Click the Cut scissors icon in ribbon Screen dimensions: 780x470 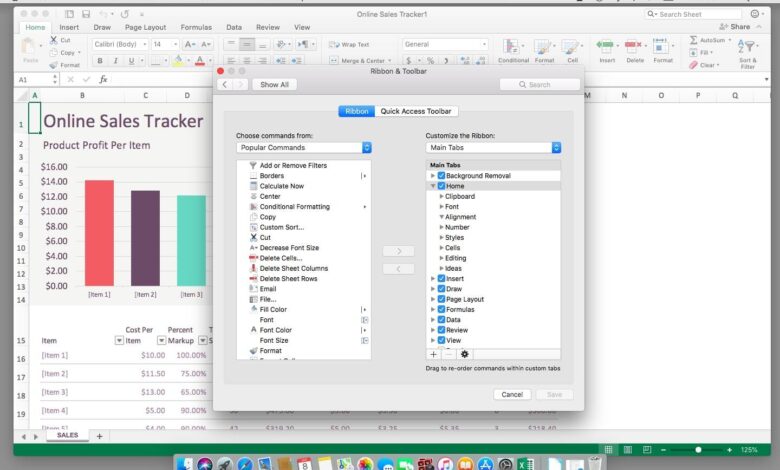tap(54, 40)
